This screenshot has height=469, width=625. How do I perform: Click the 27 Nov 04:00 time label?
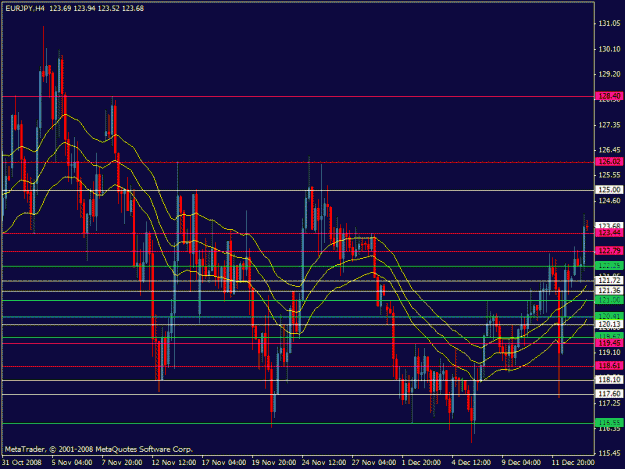pyautogui.click(x=374, y=462)
